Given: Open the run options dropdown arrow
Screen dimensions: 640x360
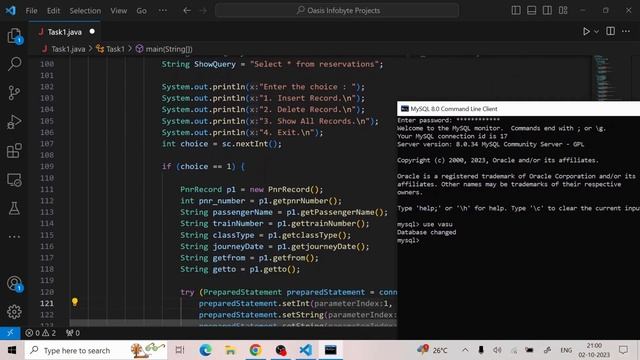Looking at the screenshot, I should tap(596, 31).
